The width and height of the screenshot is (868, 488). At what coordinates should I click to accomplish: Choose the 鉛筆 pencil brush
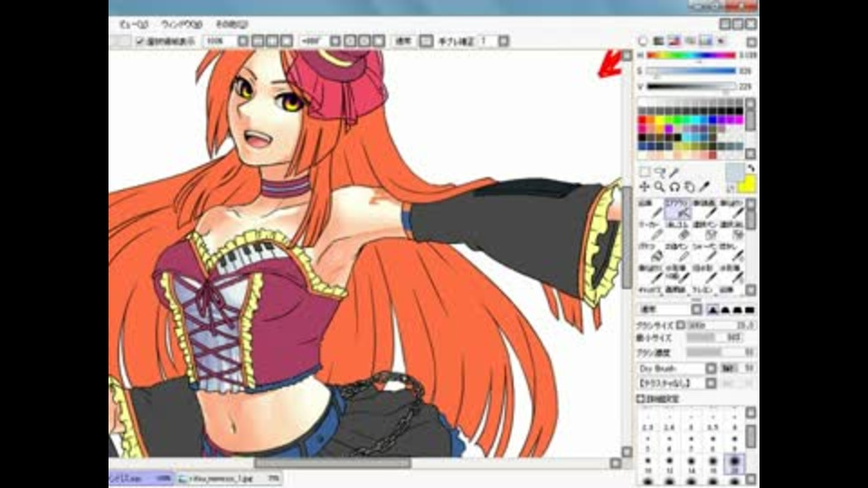point(650,209)
